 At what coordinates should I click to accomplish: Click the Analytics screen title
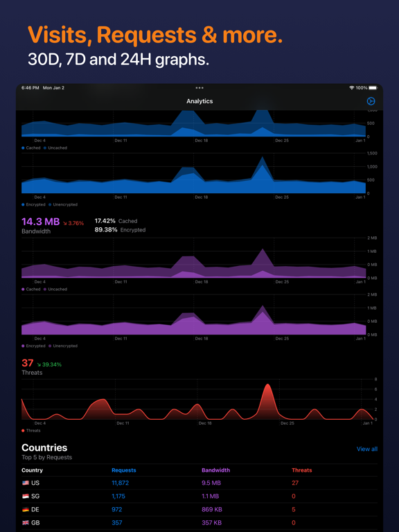[199, 101]
